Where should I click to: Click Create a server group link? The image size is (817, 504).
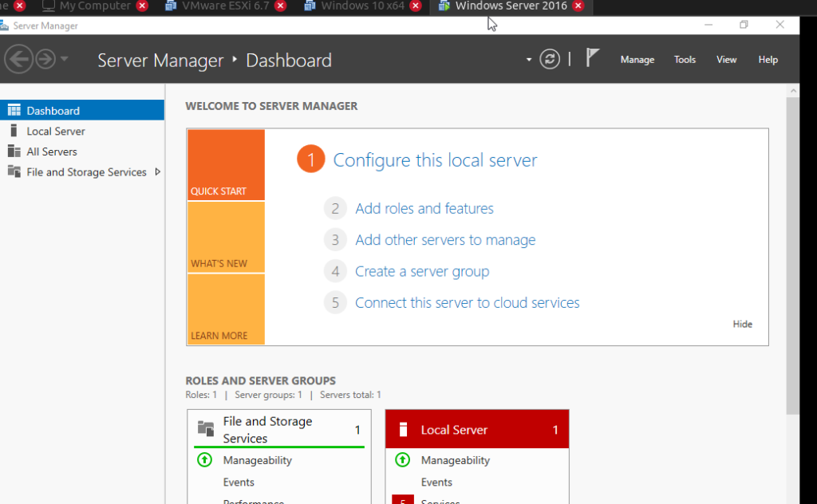point(422,271)
